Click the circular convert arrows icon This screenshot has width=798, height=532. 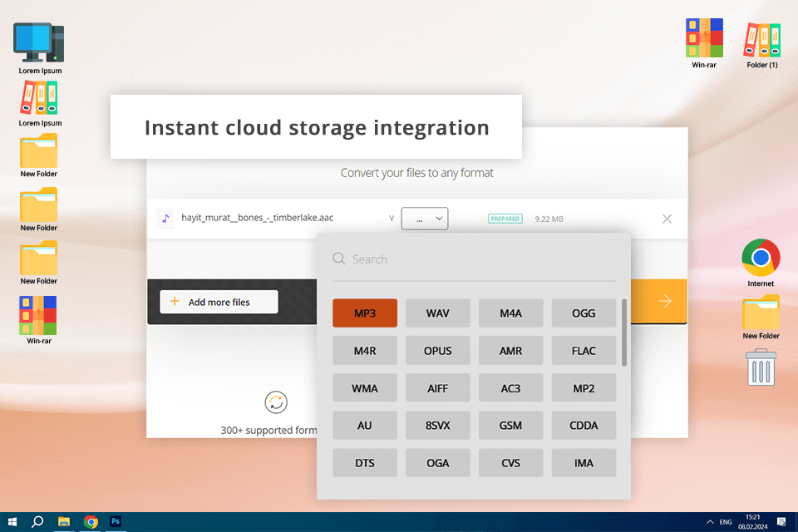click(x=276, y=402)
